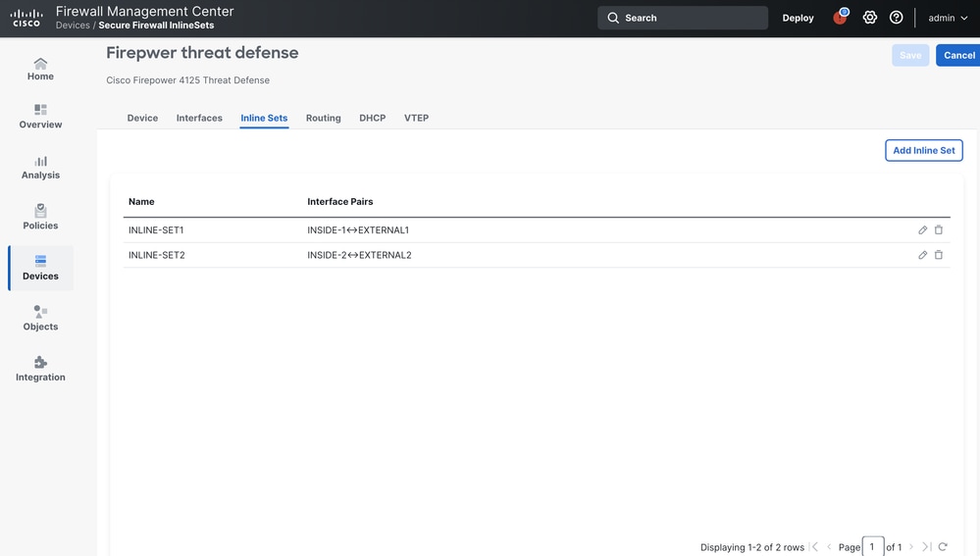Image resolution: width=980 pixels, height=556 pixels.
Task: Click the Secure Firewall InlineSets breadcrumb
Action: tap(156, 25)
